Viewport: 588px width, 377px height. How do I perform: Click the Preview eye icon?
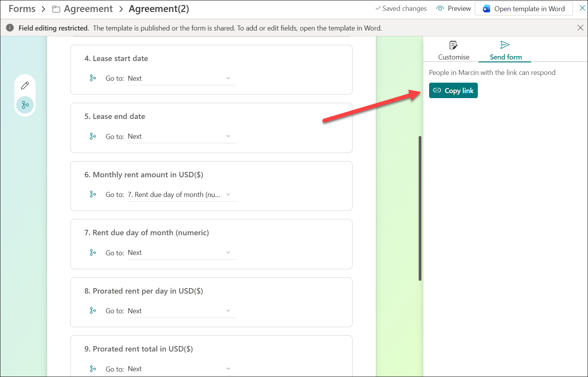(x=440, y=8)
